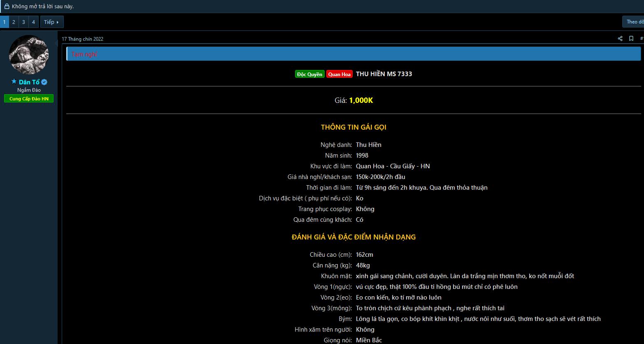This screenshot has height=344, width=644.
Task: Select the red Quan Hoa tag
Action: 339,74
